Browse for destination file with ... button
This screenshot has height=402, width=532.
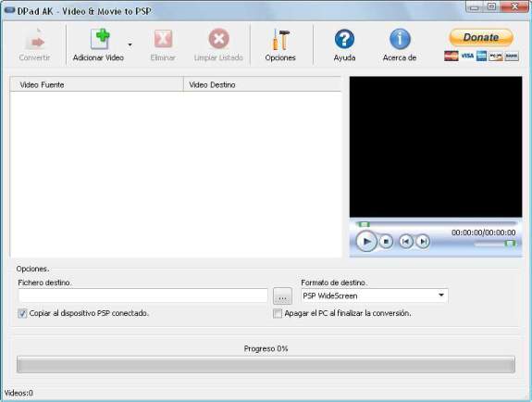tap(282, 296)
